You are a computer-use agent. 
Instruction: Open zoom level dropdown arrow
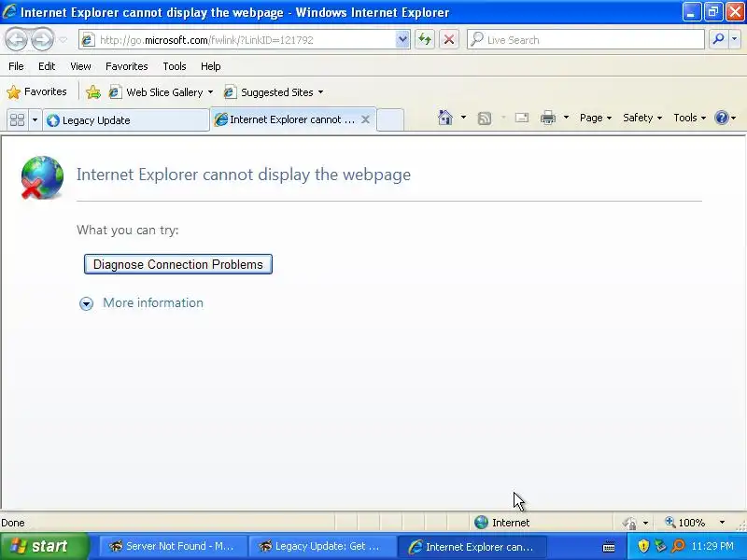[722, 523]
